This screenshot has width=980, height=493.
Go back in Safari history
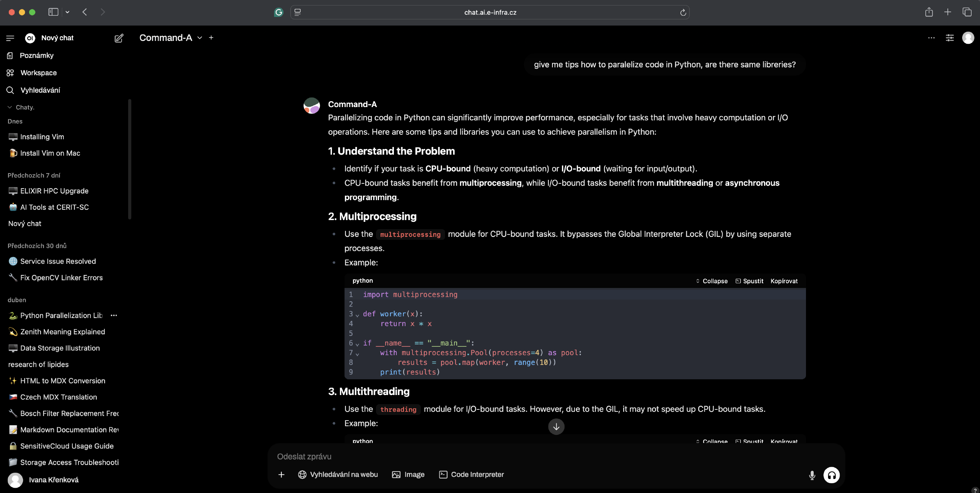(x=84, y=12)
